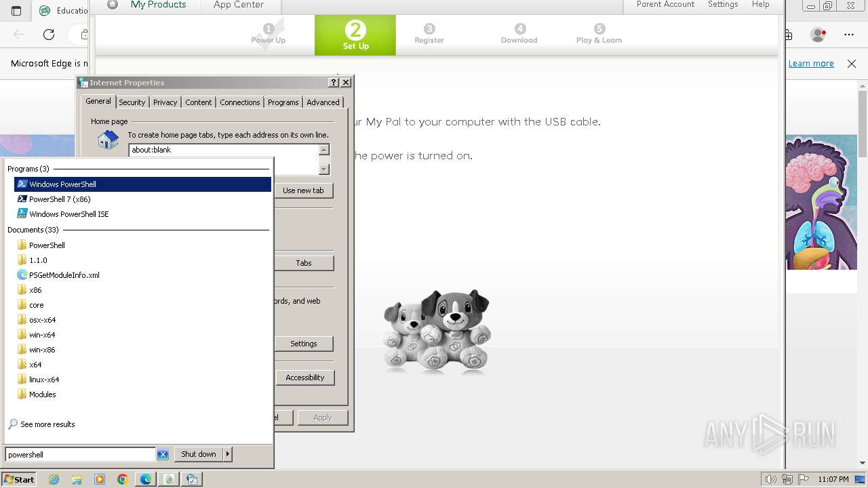Image resolution: width=868 pixels, height=488 pixels.
Task: Click the powershell search input field
Action: tap(81, 455)
